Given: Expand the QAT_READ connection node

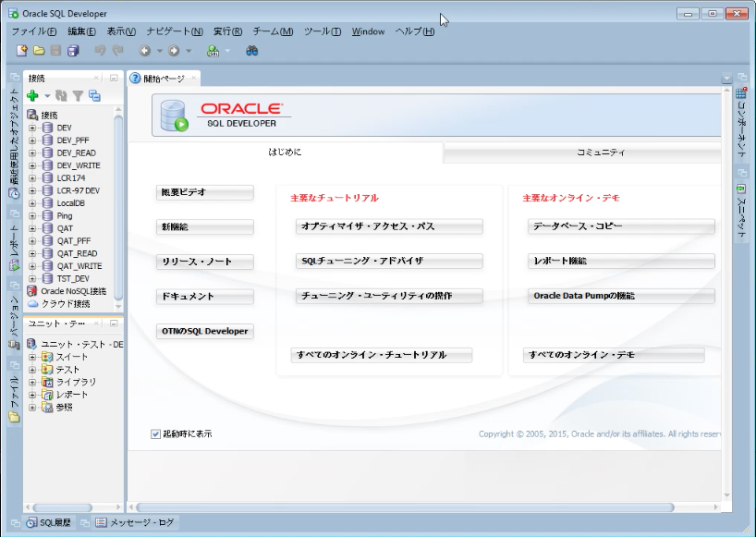Looking at the screenshot, I should [32, 253].
